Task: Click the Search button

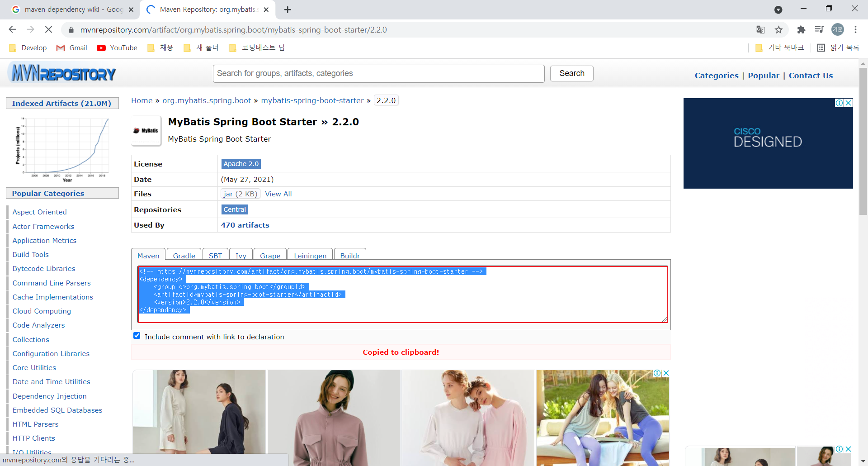Action: pos(571,73)
